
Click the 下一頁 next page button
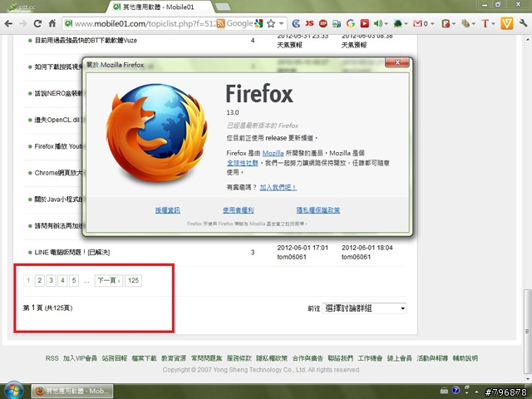tap(109, 281)
